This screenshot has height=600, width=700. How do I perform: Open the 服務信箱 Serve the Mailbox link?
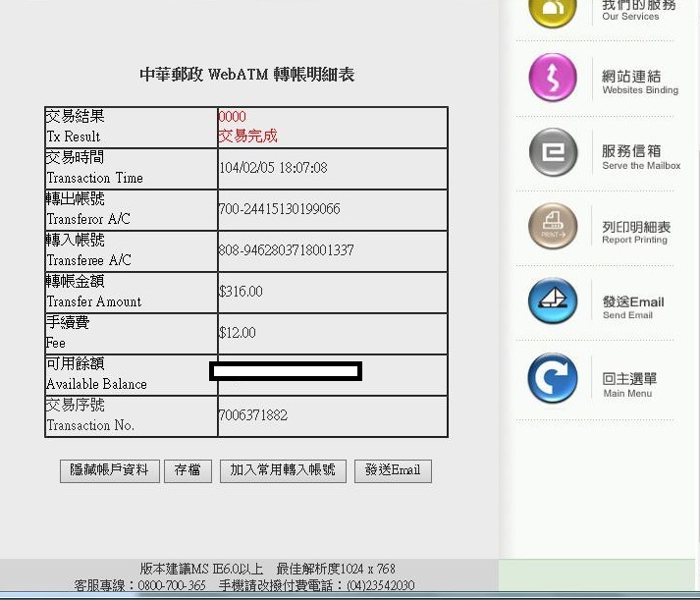641,157
